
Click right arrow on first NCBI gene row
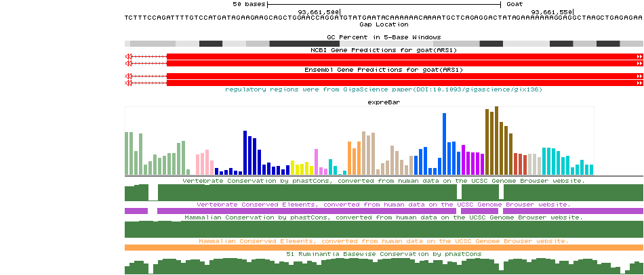pos(639,56)
